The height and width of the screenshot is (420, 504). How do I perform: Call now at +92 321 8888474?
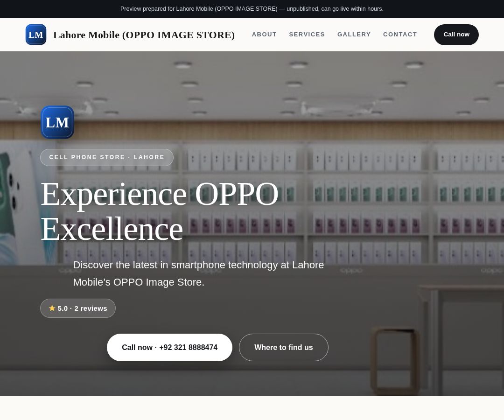[169, 347]
